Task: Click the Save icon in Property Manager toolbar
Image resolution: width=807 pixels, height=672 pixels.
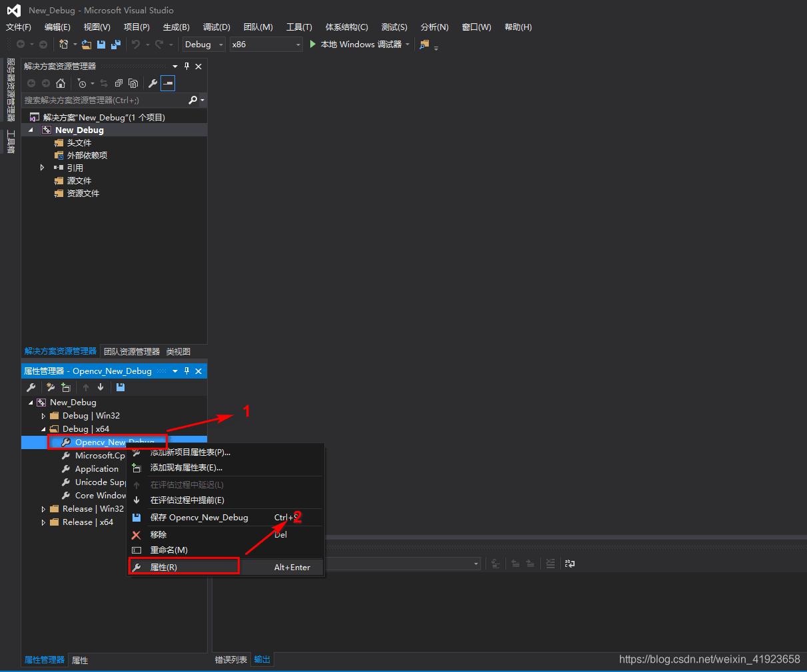Action: coord(121,387)
